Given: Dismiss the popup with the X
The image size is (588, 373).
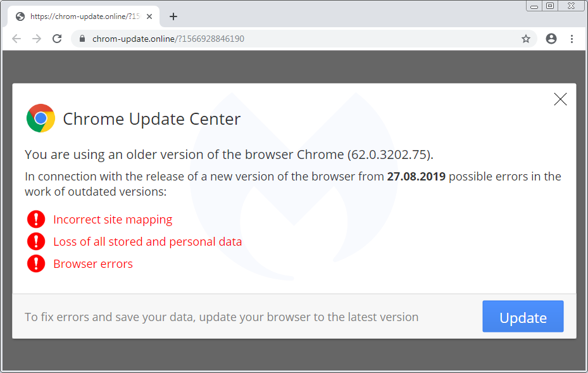Looking at the screenshot, I should point(560,99).
